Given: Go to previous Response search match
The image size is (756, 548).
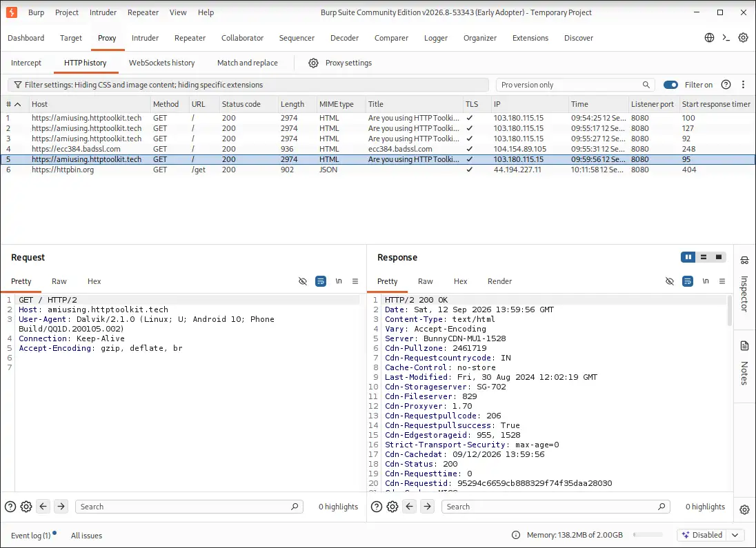Looking at the screenshot, I should [409, 507].
